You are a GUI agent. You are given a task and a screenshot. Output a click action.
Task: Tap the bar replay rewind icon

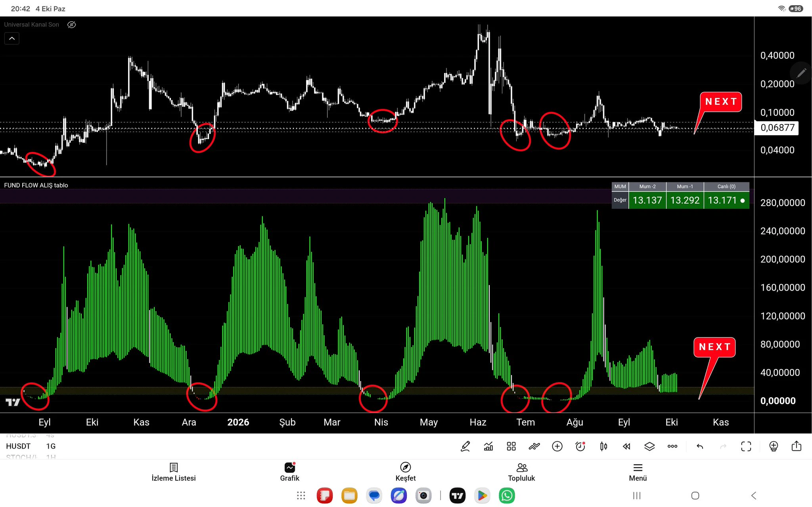pos(626,446)
